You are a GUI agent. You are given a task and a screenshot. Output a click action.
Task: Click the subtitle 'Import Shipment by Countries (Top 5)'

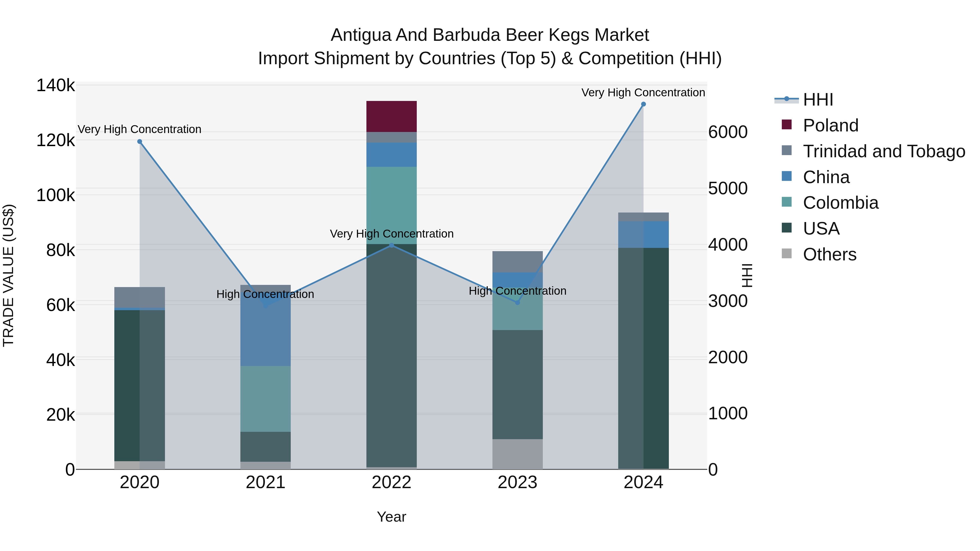(x=406, y=59)
